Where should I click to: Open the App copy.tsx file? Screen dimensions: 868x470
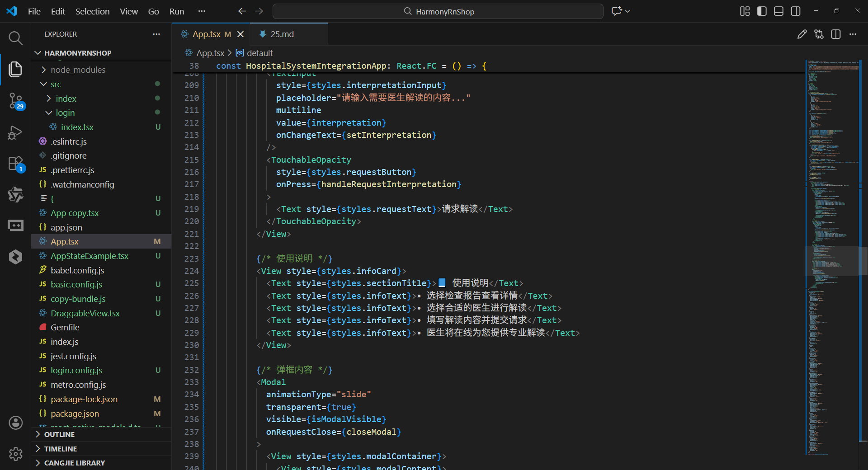[x=101, y=213]
